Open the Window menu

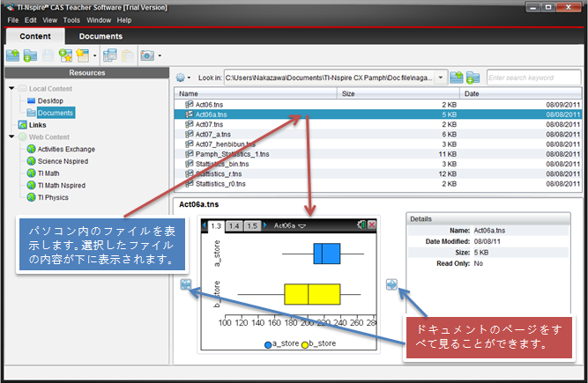99,20
